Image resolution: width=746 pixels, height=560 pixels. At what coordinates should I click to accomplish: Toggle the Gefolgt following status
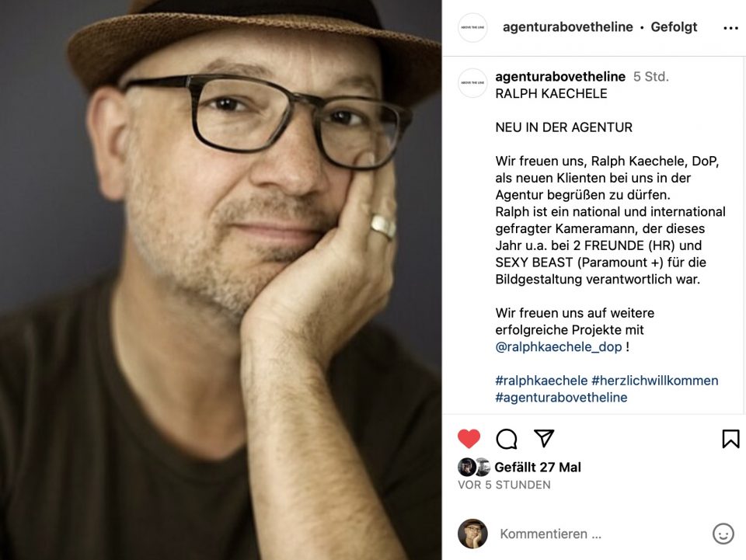tap(674, 27)
